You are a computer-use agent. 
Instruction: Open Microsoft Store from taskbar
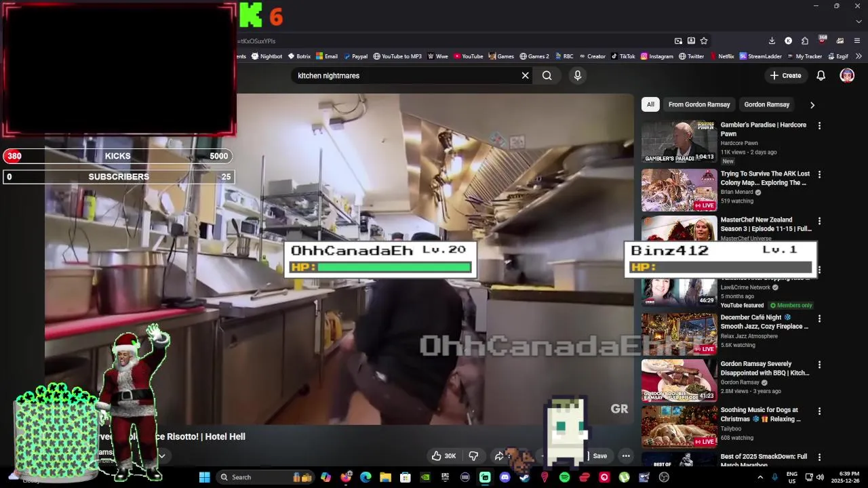(406, 477)
